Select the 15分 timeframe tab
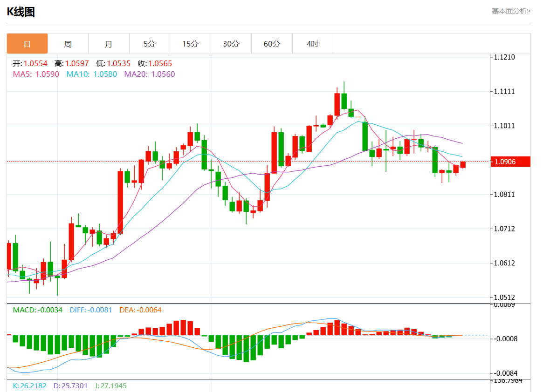This screenshot has height=392, width=543. (190, 44)
